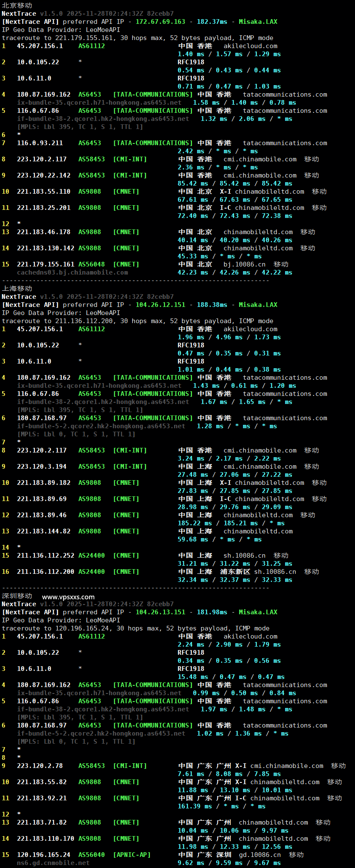
Task: Click hop IP 221.183.110.170
Action: (x=45, y=839)
